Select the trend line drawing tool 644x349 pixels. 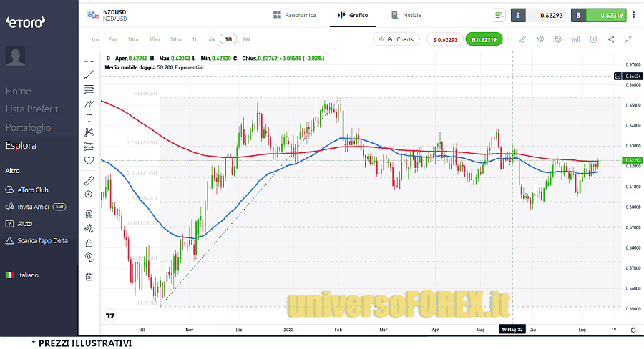click(89, 74)
